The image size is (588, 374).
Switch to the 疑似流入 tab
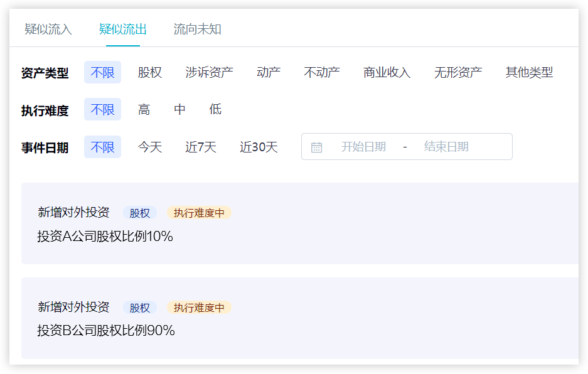48,29
